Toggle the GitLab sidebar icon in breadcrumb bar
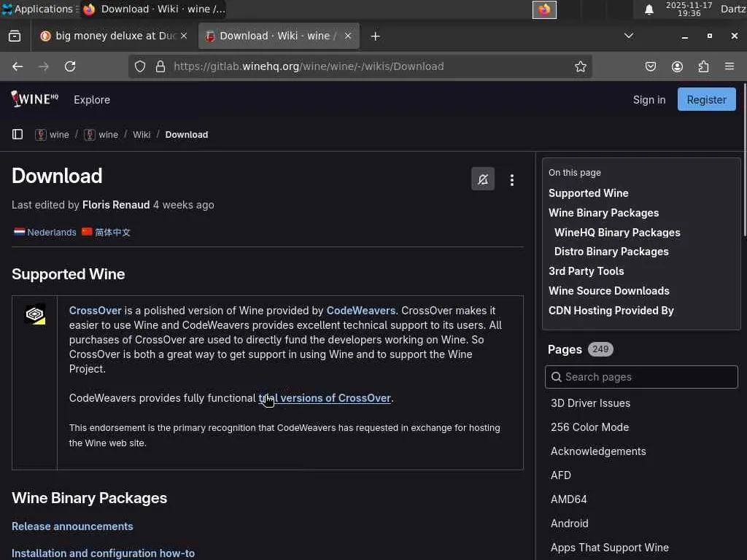This screenshot has width=747, height=560. (x=18, y=134)
